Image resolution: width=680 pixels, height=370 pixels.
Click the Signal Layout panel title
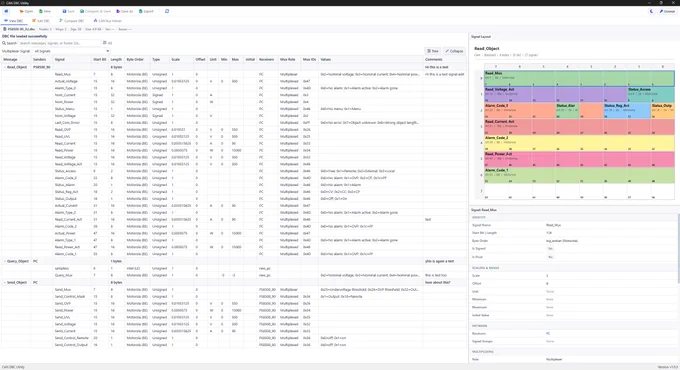[481, 37]
